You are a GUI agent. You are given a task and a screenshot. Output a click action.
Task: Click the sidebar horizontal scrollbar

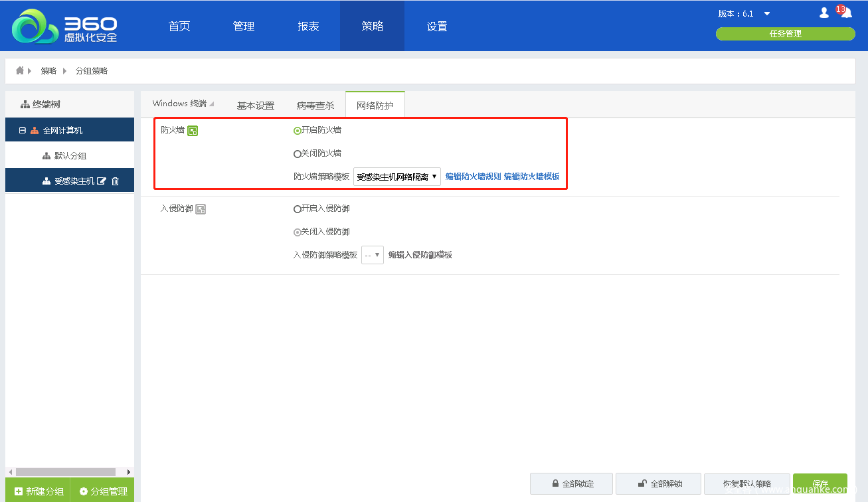65,472
